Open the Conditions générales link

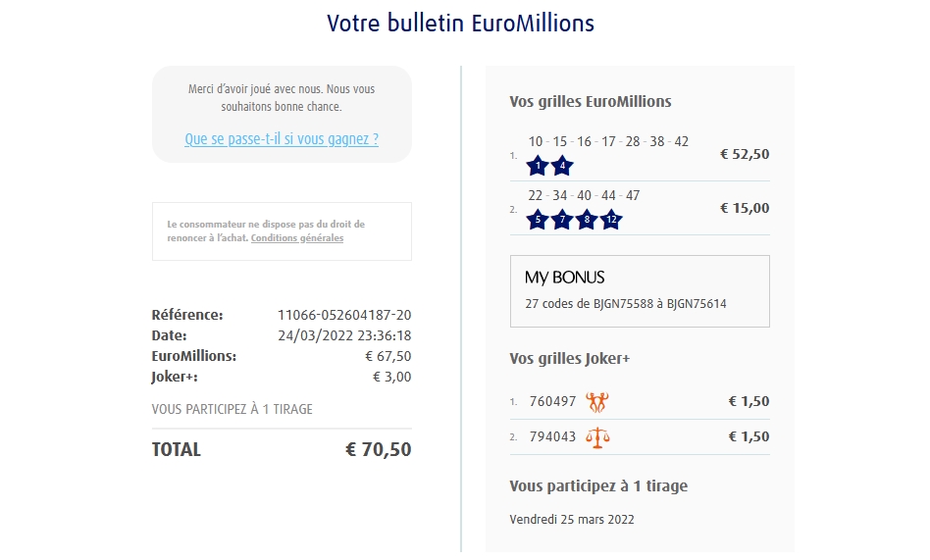point(297,238)
